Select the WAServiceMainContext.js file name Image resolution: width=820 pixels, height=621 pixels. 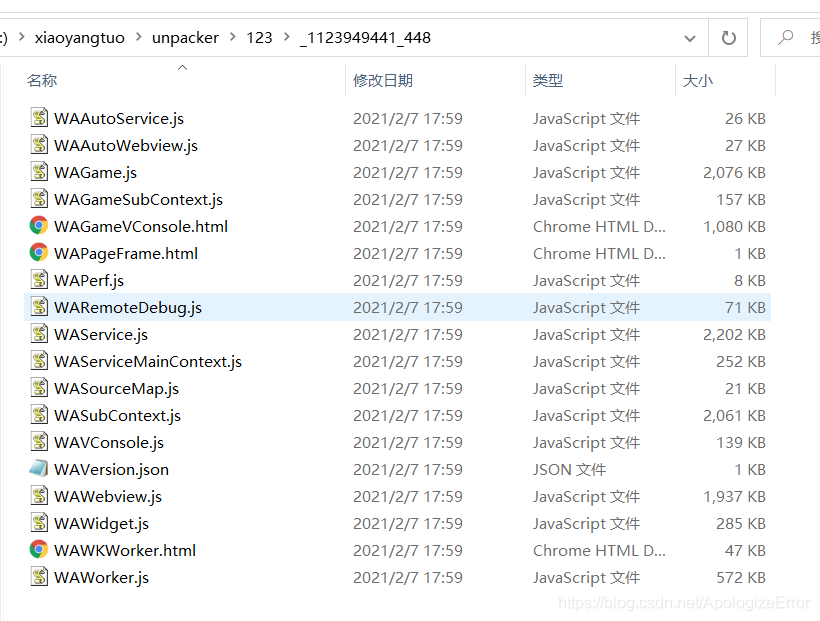(148, 362)
